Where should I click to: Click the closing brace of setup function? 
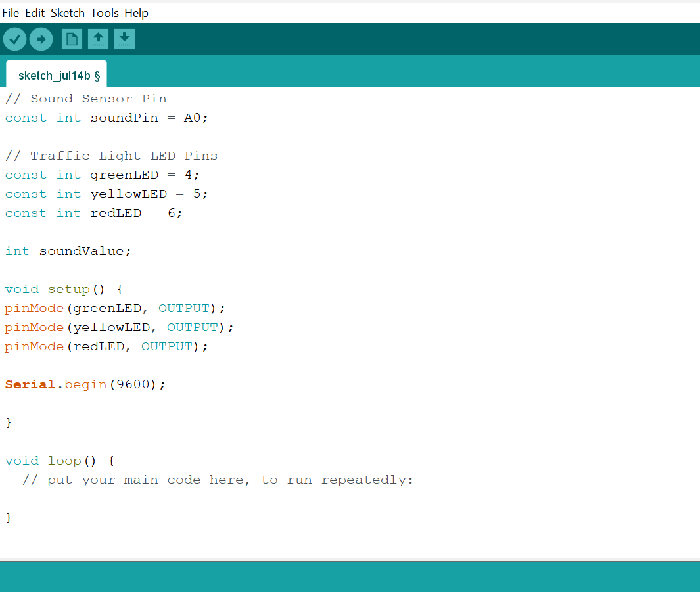pos(9,422)
